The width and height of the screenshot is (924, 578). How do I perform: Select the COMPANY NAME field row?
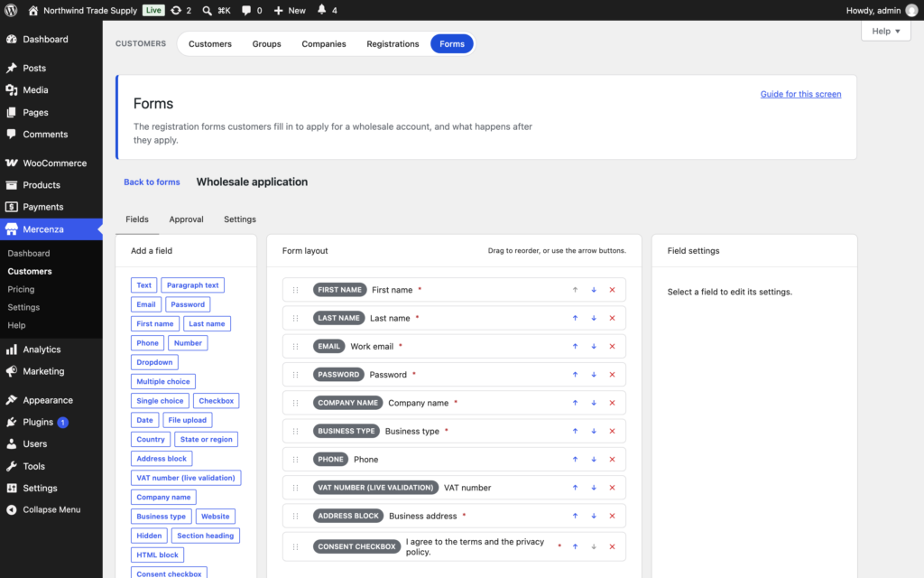click(454, 403)
